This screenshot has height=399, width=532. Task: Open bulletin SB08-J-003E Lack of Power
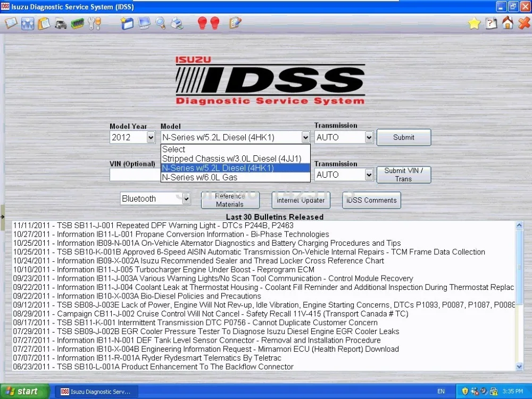[x=264, y=305]
